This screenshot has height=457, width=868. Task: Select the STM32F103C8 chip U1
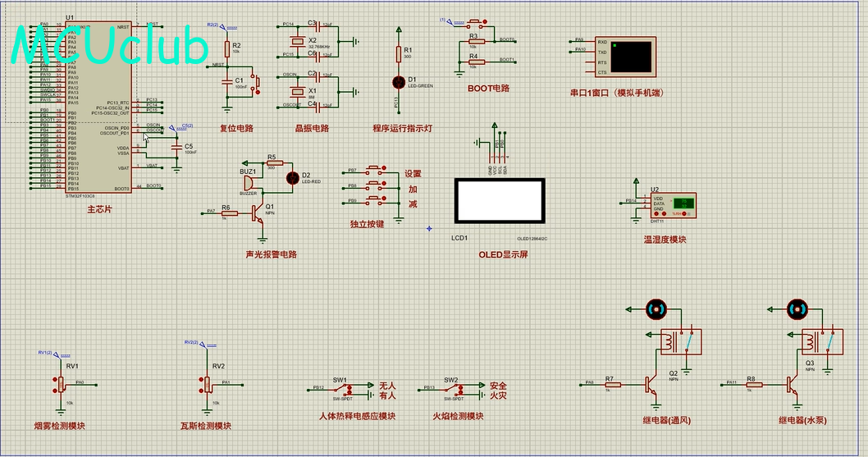98,107
